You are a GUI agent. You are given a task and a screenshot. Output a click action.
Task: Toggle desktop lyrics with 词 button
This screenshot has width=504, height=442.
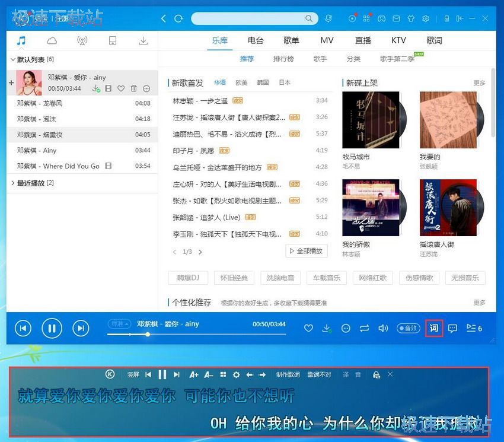tap(434, 329)
